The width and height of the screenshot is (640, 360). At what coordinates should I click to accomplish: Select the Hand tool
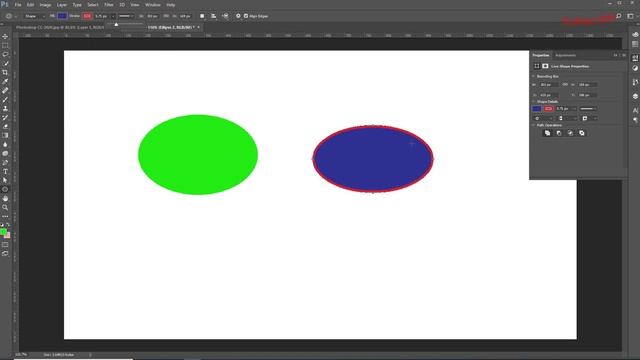(5, 198)
